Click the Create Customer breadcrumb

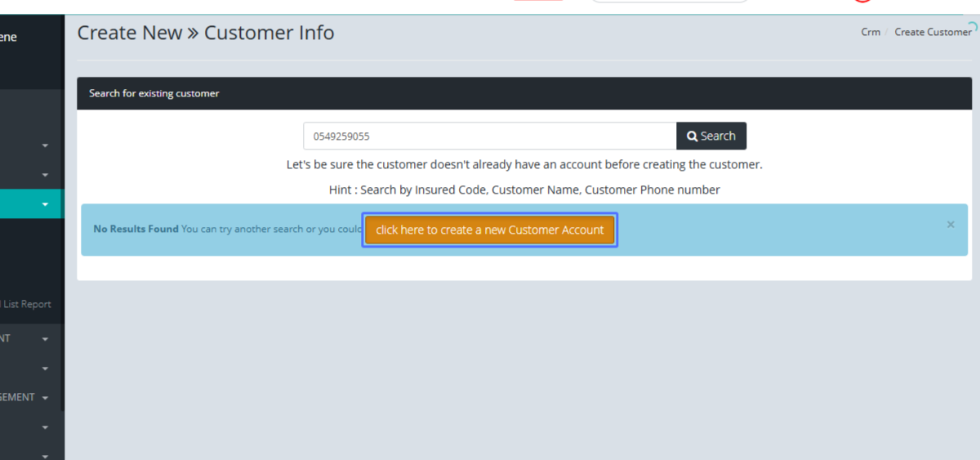click(x=932, y=32)
